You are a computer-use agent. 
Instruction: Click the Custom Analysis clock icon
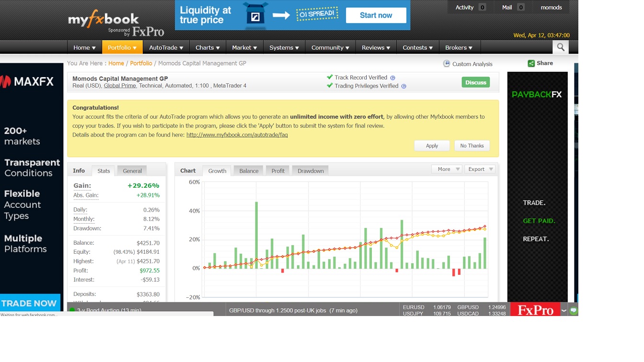pyautogui.click(x=447, y=64)
